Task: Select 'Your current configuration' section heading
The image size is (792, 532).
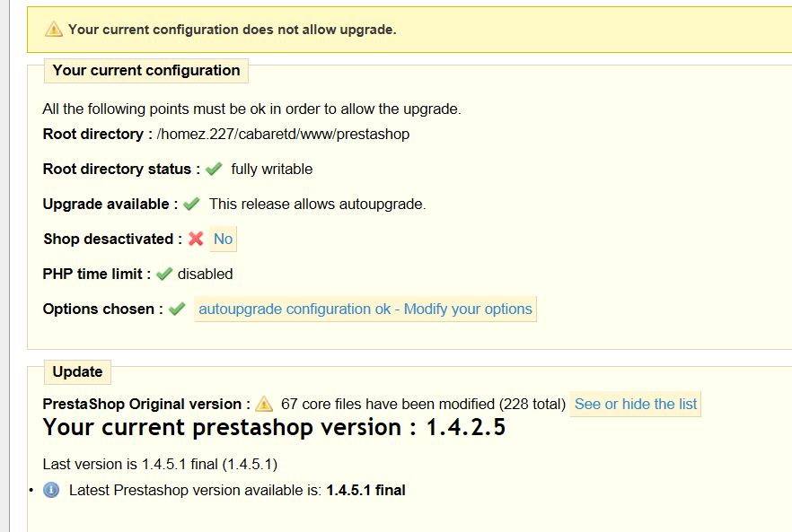Action: click(146, 70)
